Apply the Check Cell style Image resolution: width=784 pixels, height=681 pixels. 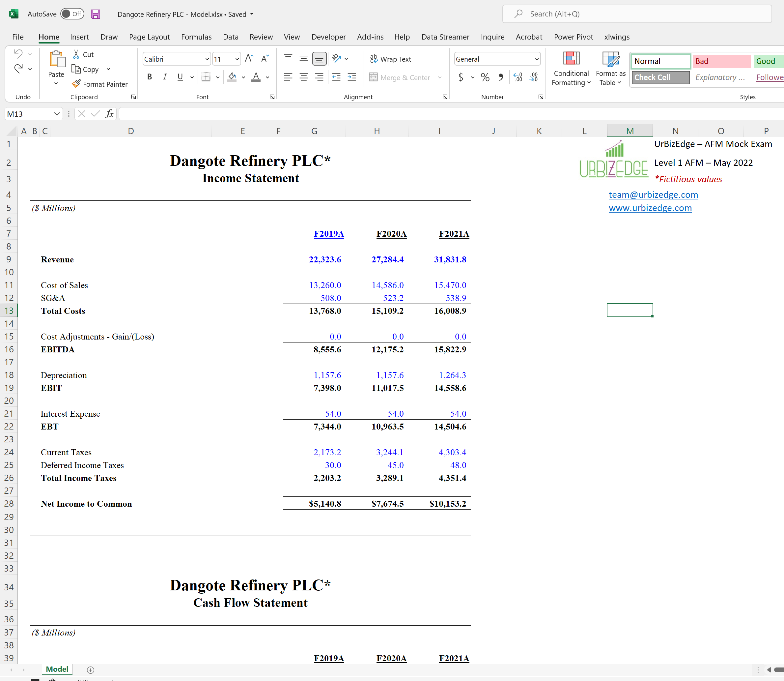[x=660, y=77]
